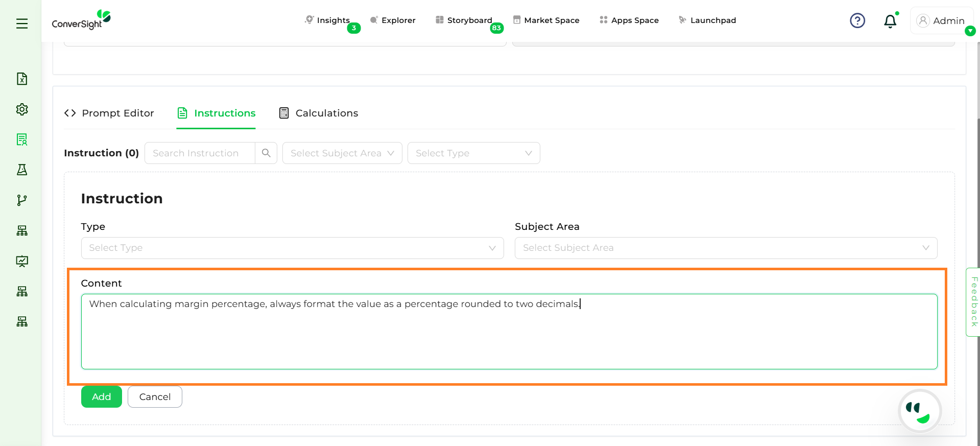Click the git branch sidebar icon
Image resolution: width=980 pixels, height=446 pixels.
click(x=22, y=200)
